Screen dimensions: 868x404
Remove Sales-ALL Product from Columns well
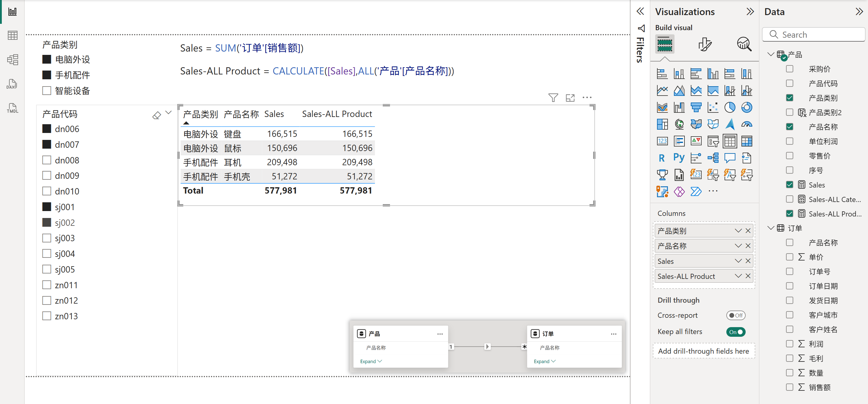748,276
